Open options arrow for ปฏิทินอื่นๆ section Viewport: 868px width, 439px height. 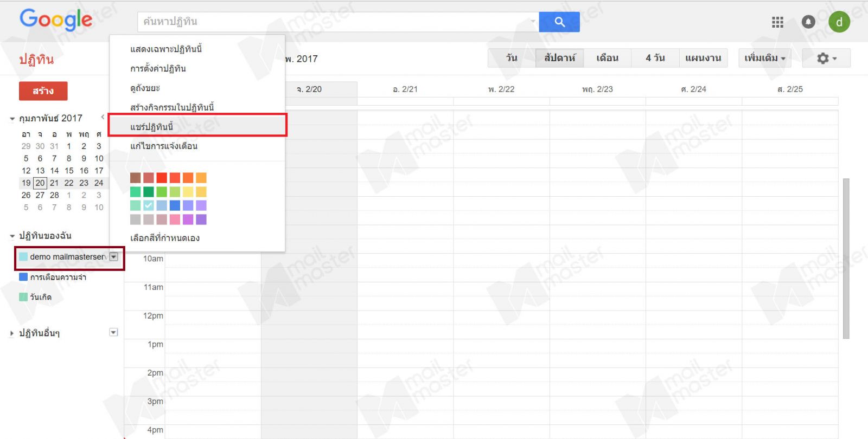pos(113,332)
